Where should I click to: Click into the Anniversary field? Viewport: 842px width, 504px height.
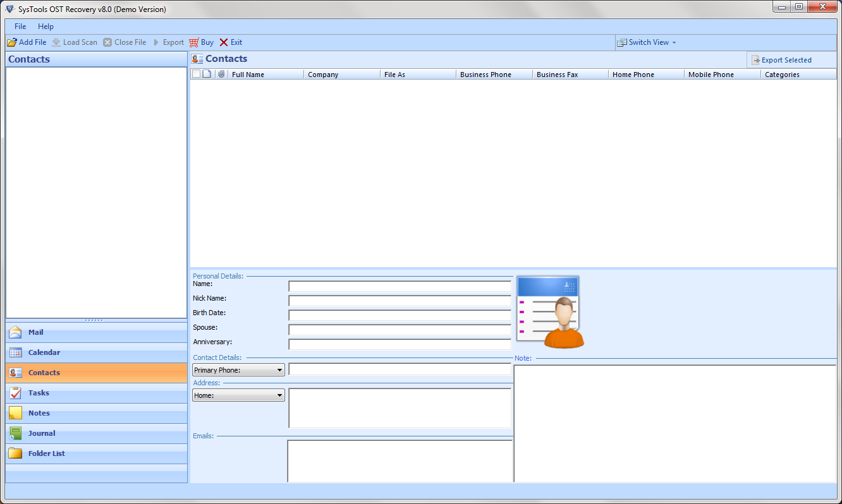400,344
